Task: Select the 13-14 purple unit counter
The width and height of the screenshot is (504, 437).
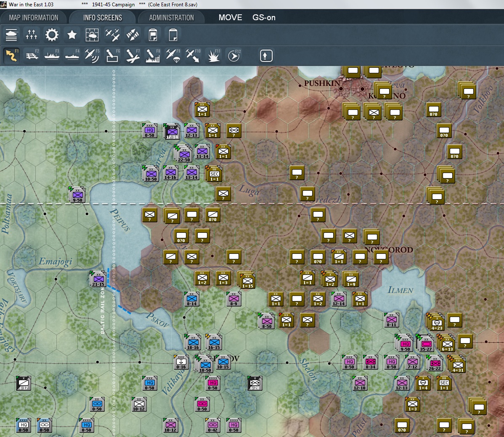Action: [x=191, y=173]
